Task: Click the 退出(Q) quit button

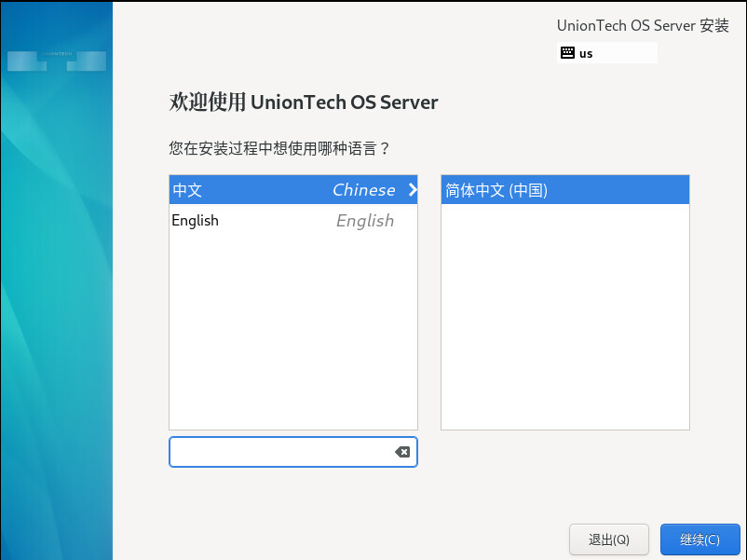Action: pyautogui.click(x=609, y=540)
